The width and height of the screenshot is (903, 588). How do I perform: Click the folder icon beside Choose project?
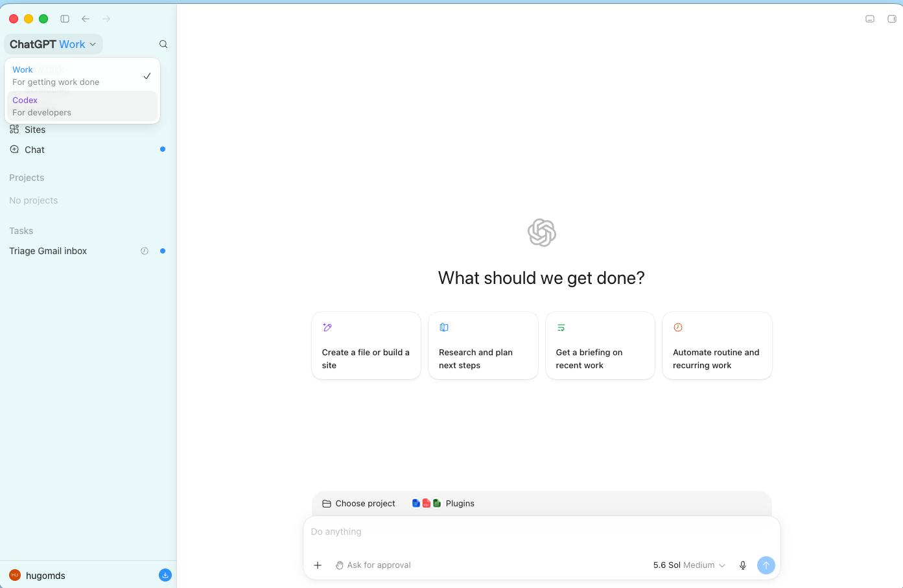click(327, 504)
